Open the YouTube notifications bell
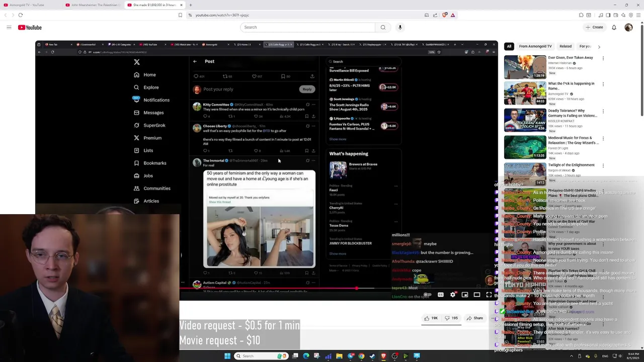This screenshot has width=644, height=362. point(614,27)
